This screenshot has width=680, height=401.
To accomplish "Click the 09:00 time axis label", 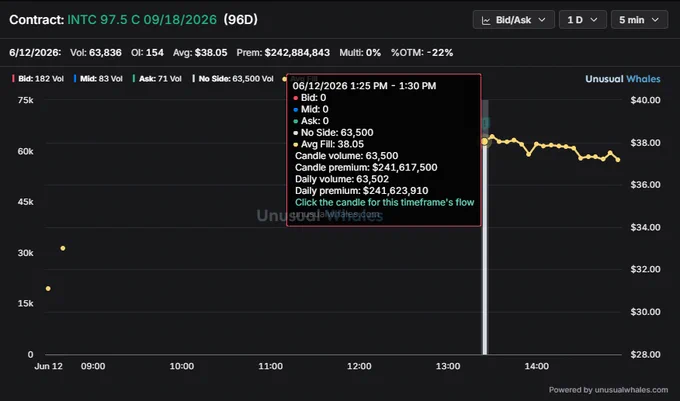I will point(93,366).
